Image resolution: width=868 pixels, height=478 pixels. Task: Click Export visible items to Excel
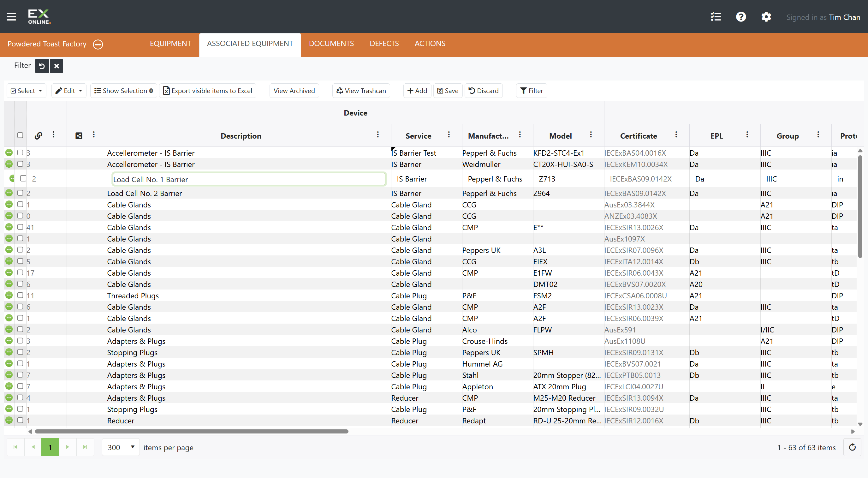(x=208, y=91)
